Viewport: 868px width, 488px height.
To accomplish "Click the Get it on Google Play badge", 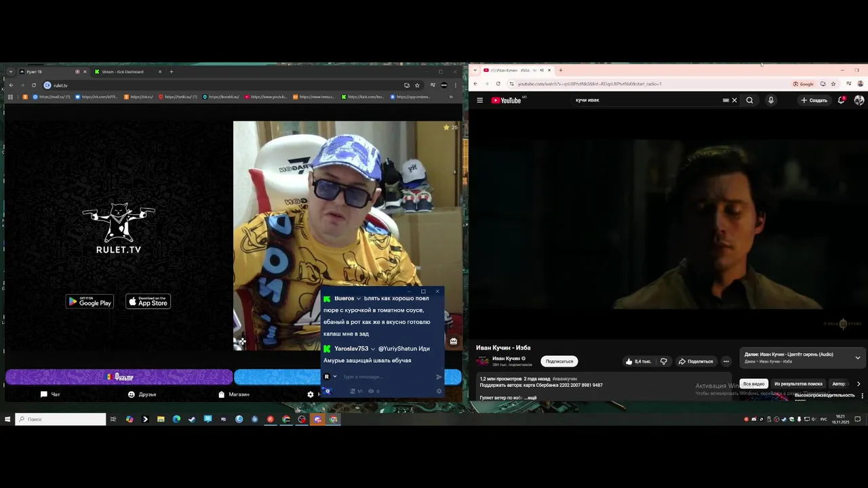I will 90,302.
